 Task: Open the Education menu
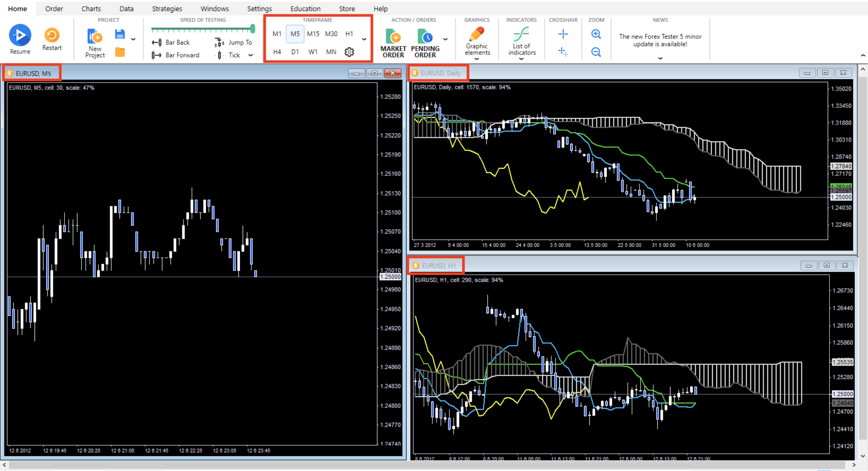click(x=305, y=8)
